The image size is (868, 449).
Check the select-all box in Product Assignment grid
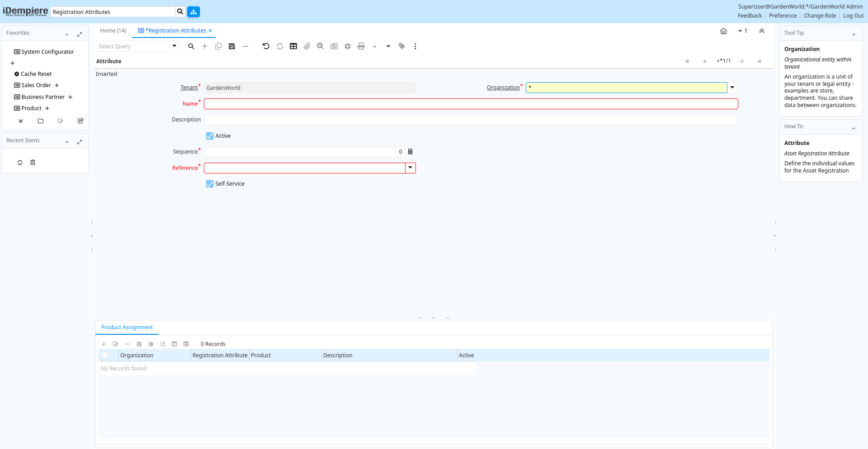(105, 355)
